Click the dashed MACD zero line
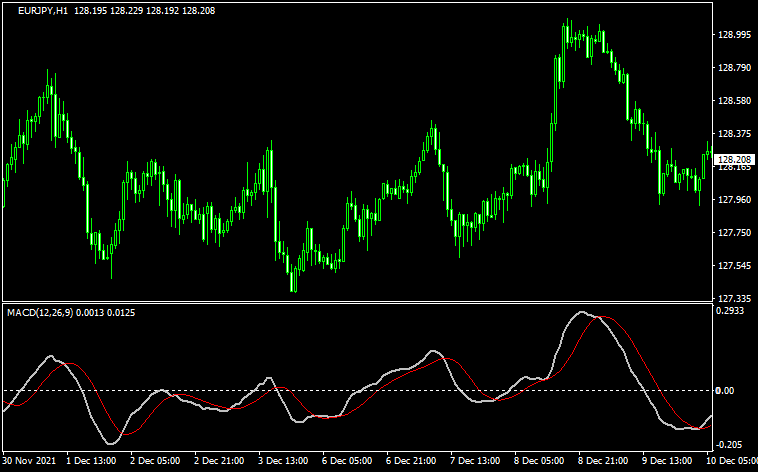The image size is (758, 472). (358, 390)
